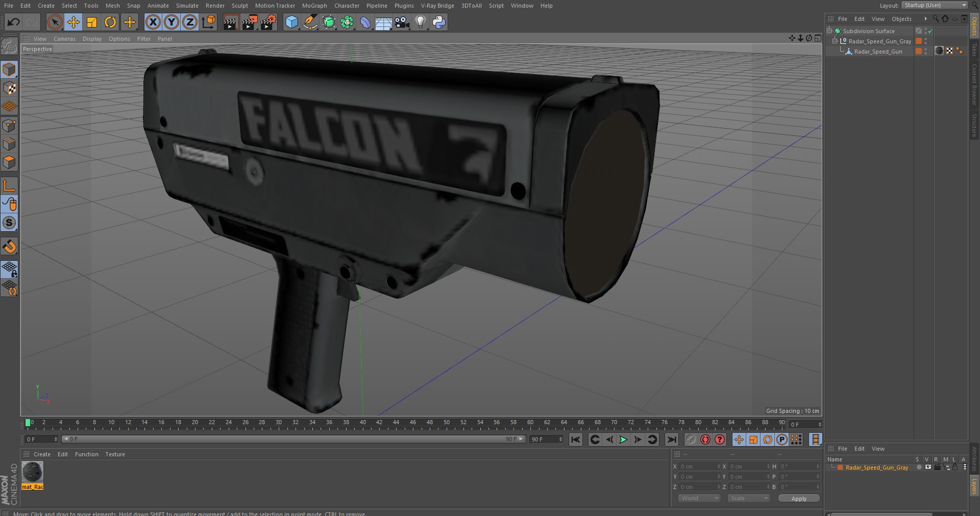Select the mat_Rac material thumbnail
Image resolution: width=980 pixels, height=516 pixels.
[x=32, y=472]
